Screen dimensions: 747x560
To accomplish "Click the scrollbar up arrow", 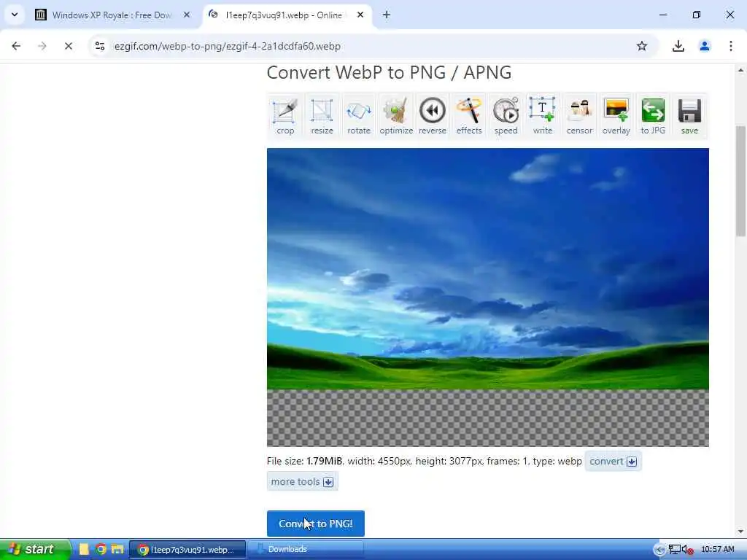I will click(740, 70).
